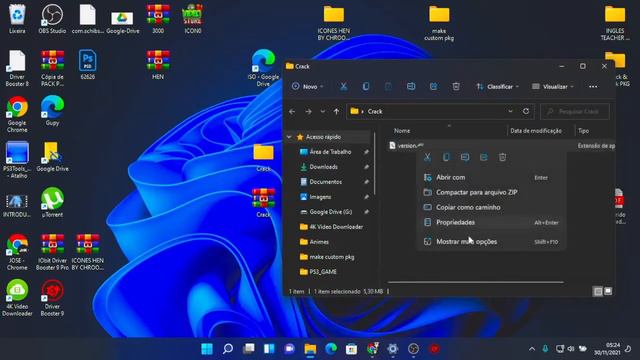
Task: Open the Novo dropdown button
Action: click(x=308, y=87)
